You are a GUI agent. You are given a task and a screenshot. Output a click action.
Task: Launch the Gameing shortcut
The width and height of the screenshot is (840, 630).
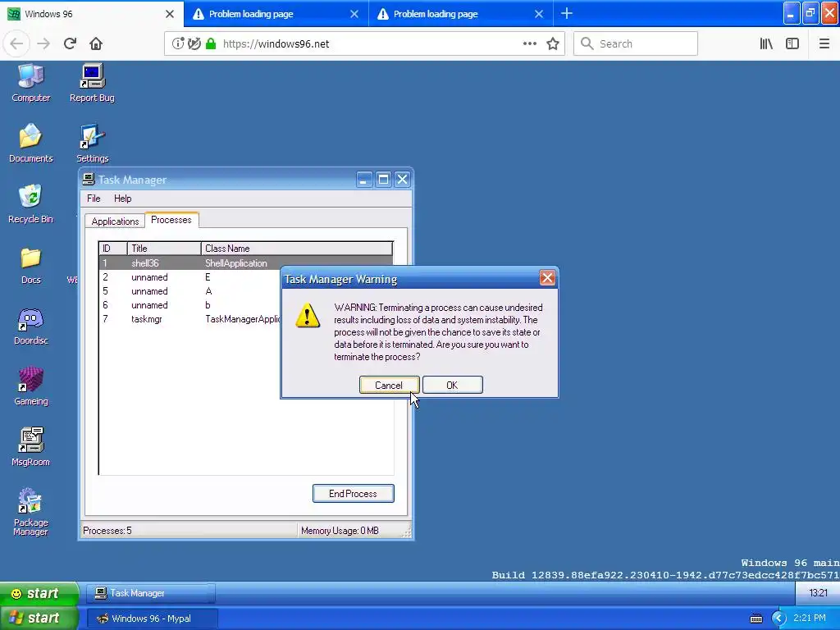click(30, 386)
